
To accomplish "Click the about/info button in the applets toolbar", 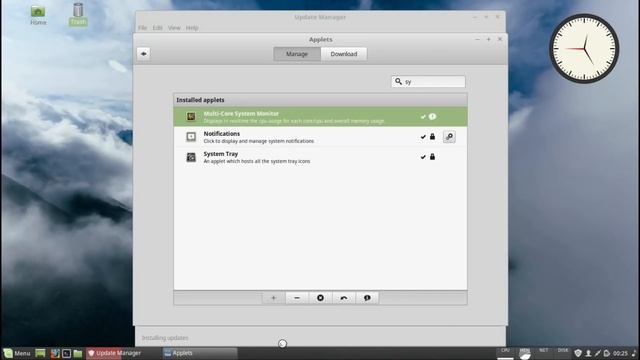I will 367,298.
